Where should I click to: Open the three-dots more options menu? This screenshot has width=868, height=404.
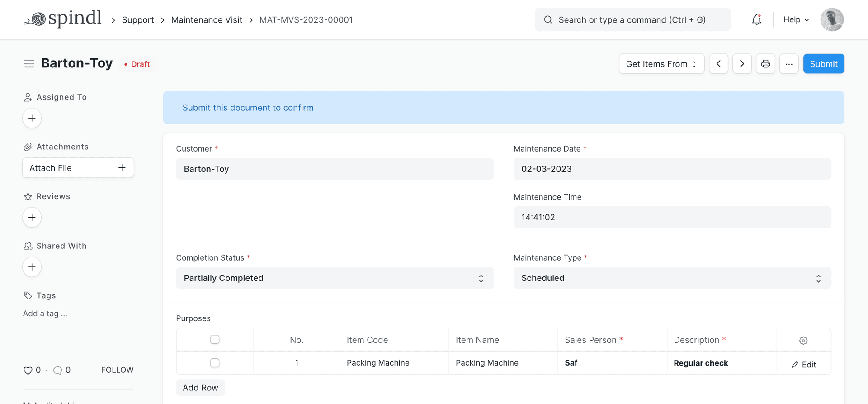click(789, 64)
